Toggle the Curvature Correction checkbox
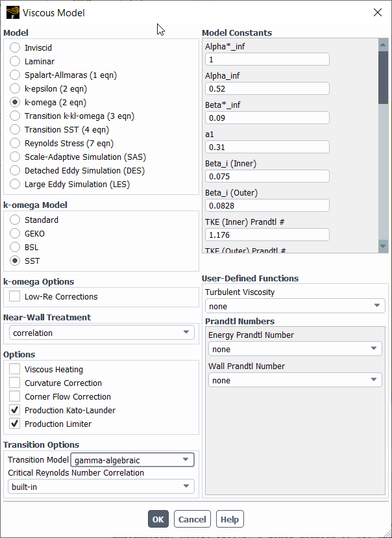 (15, 383)
